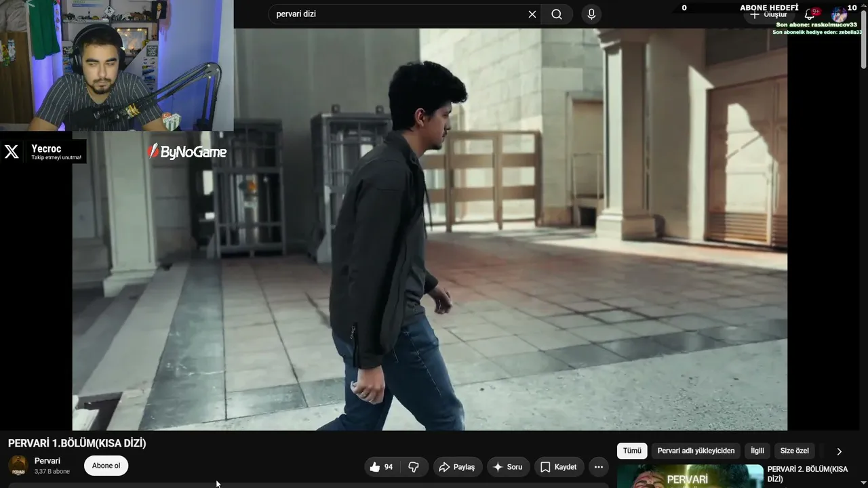Image resolution: width=868 pixels, height=488 pixels.
Task: Open the Soru ask button
Action: pyautogui.click(x=508, y=467)
